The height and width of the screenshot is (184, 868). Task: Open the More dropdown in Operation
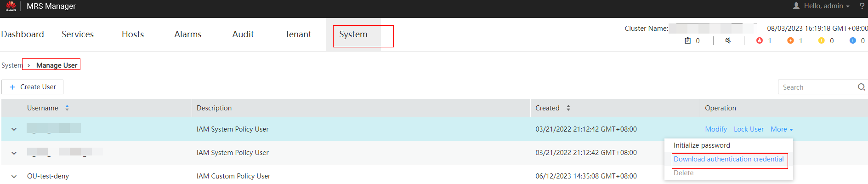pos(782,129)
